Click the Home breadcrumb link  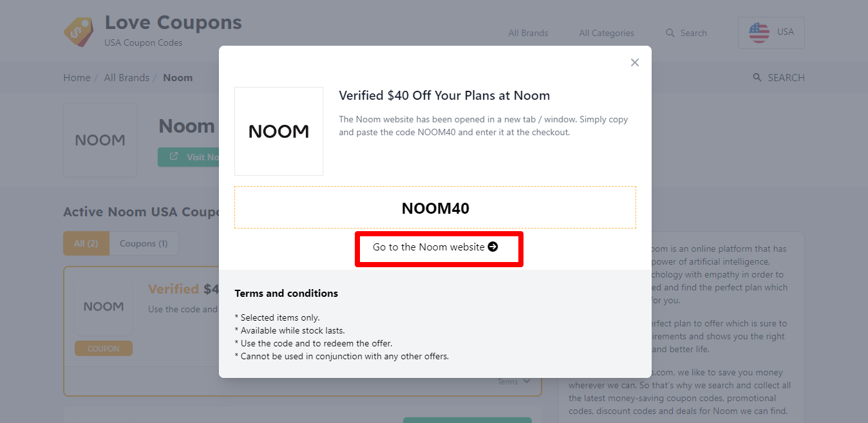(77, 78)
